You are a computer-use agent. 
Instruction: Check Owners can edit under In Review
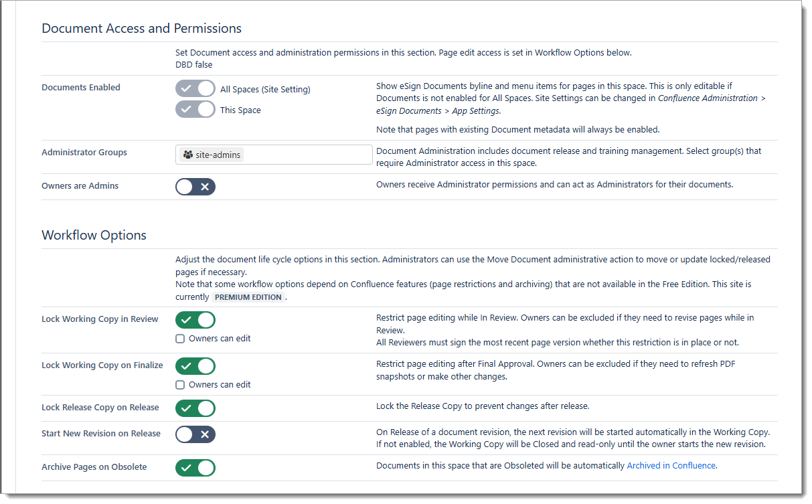tap(180, 339)
